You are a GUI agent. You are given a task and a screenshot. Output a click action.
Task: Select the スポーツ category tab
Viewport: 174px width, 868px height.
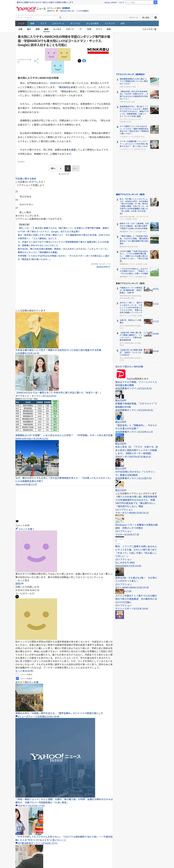point(70,29)
